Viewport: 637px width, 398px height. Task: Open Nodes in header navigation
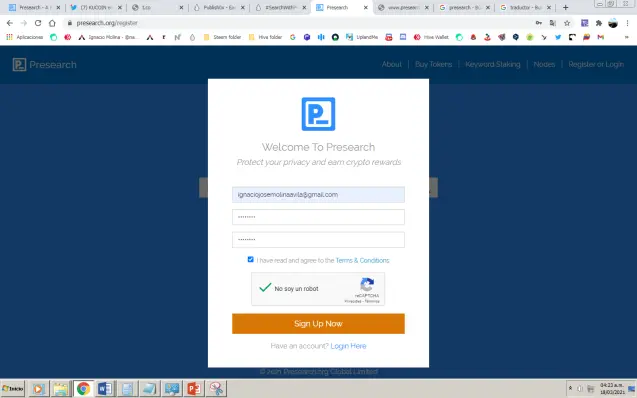click(544, 64)
